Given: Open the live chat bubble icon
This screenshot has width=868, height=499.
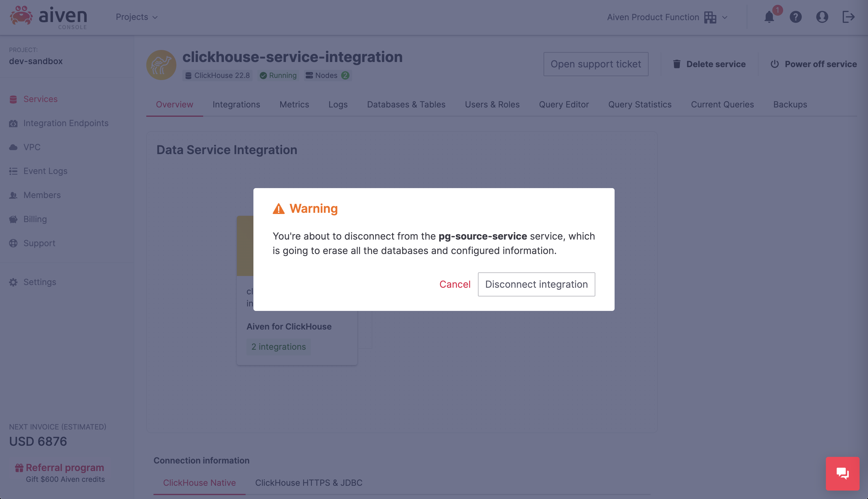Looking at the screenshot, I should tap(843, 473).
